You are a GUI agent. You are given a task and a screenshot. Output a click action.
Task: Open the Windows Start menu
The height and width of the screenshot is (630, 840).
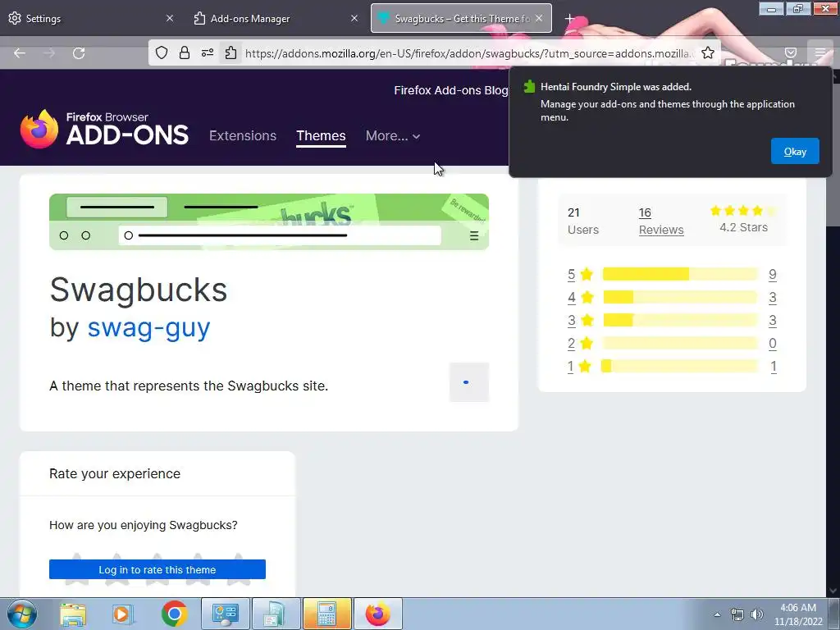click(22, 614)
